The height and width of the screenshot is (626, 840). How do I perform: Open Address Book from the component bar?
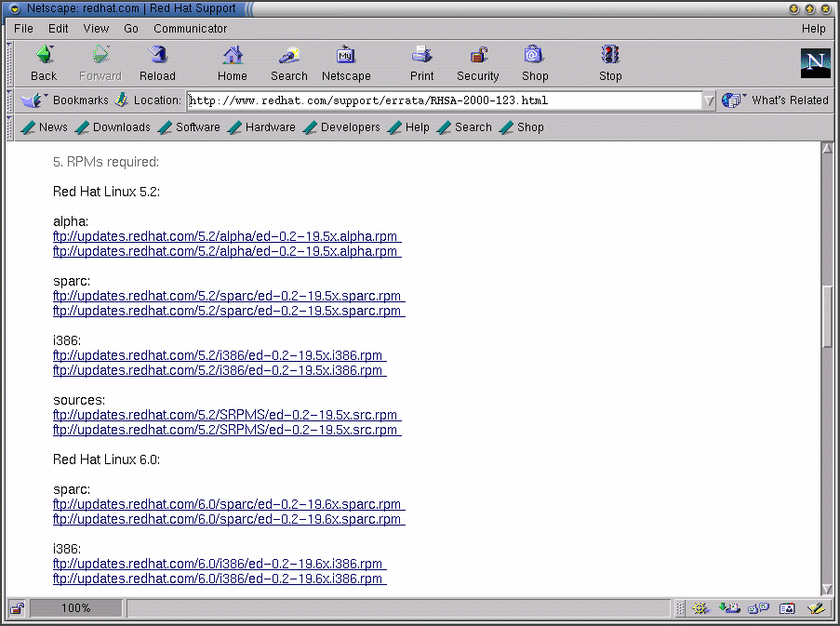click(787, 608)
